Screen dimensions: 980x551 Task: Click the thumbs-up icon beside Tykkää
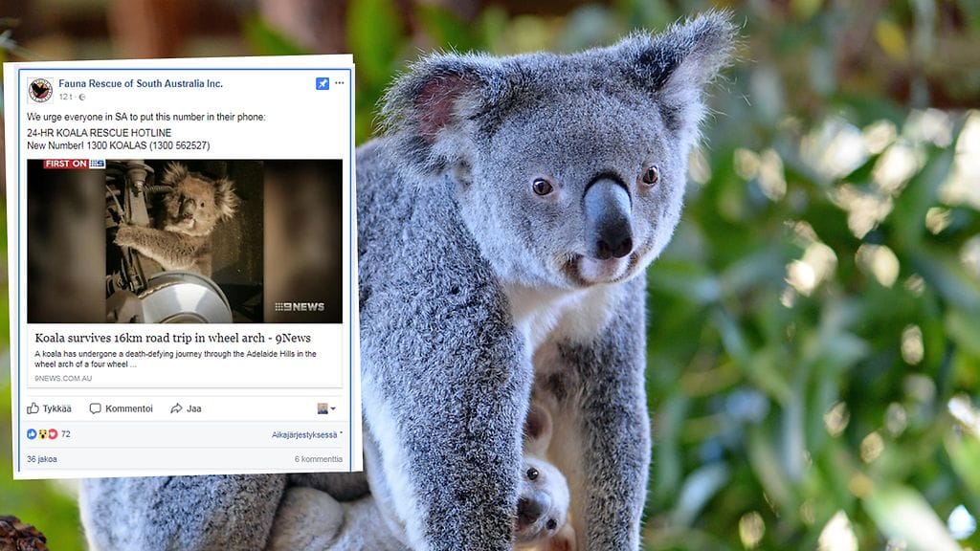(33, 408)
